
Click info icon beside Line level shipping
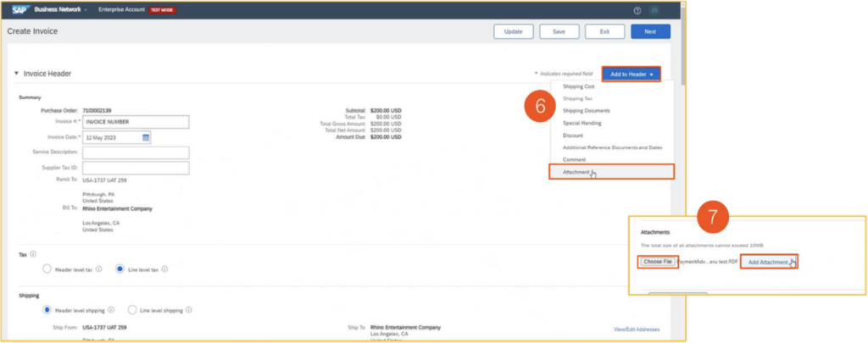(x=189, y=310)
